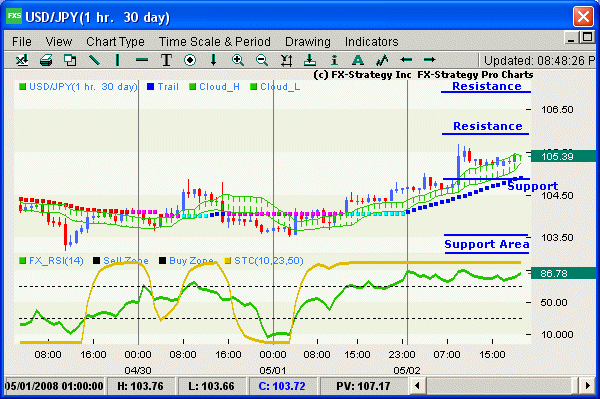Select the vertical line drawing tool
600x399 pixels.
pos(118,60)
